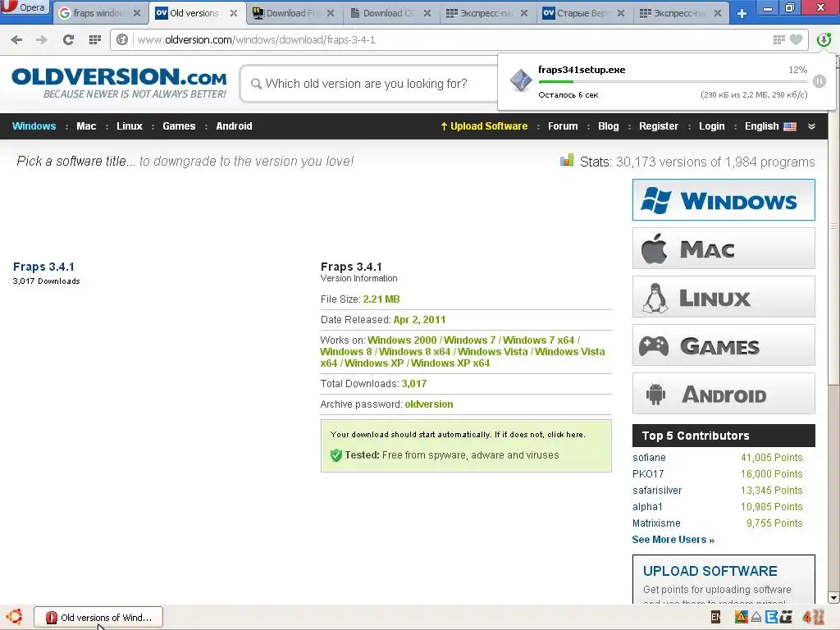This screenshot has width=840, height=630.
Task: Open the Games category banner
Action: point(724,345)
